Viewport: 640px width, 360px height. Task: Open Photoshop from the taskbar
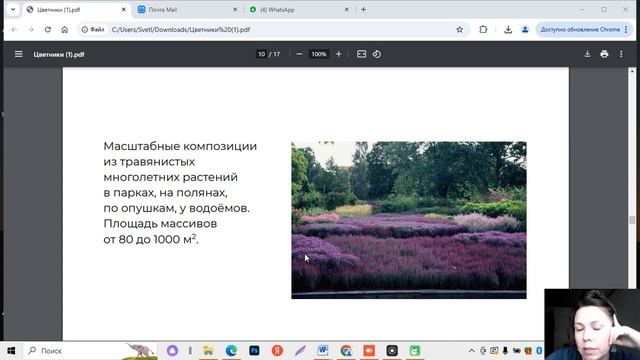(x=254, y=351)
